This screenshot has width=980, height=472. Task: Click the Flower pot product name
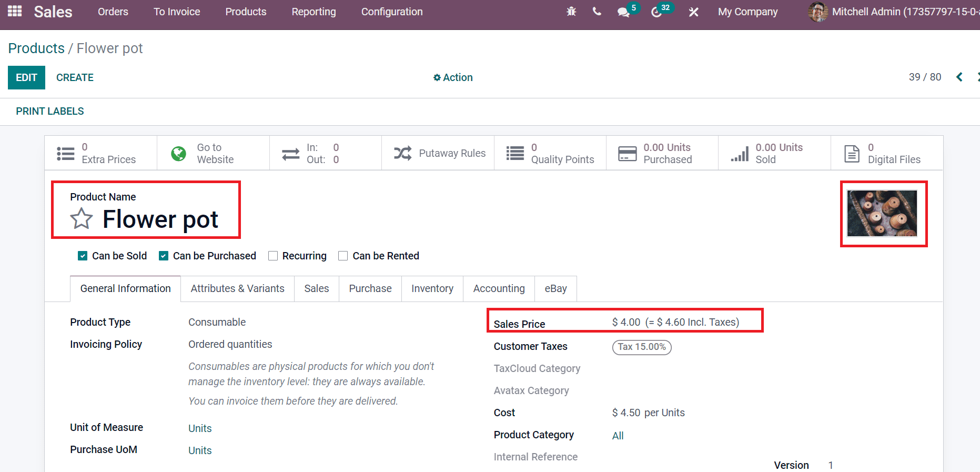160,219
